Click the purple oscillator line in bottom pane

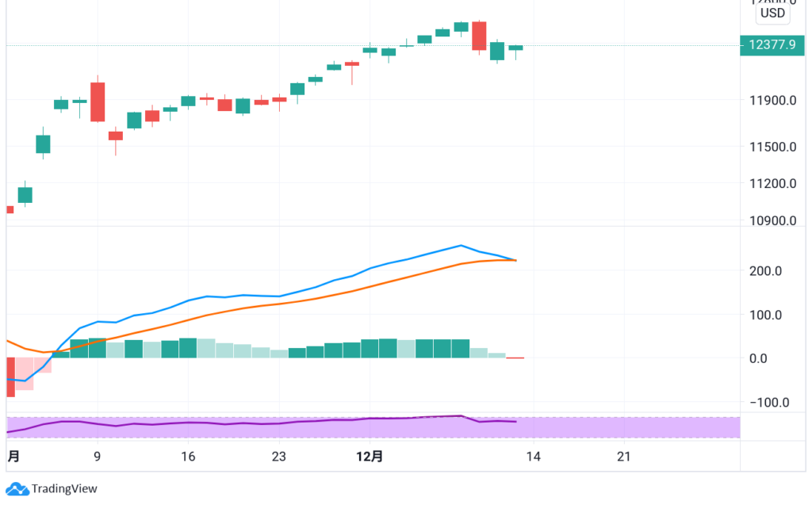(x=238, y=423)
